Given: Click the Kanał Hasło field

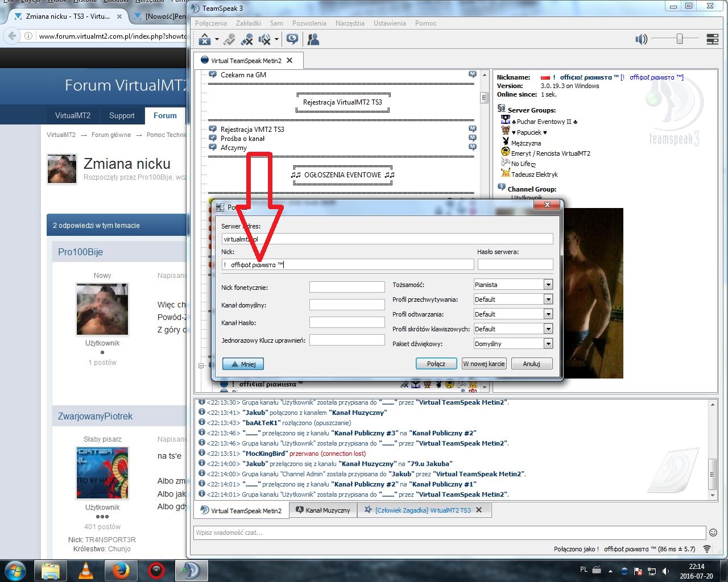Looking at the screenshot, I should point(347,322).
